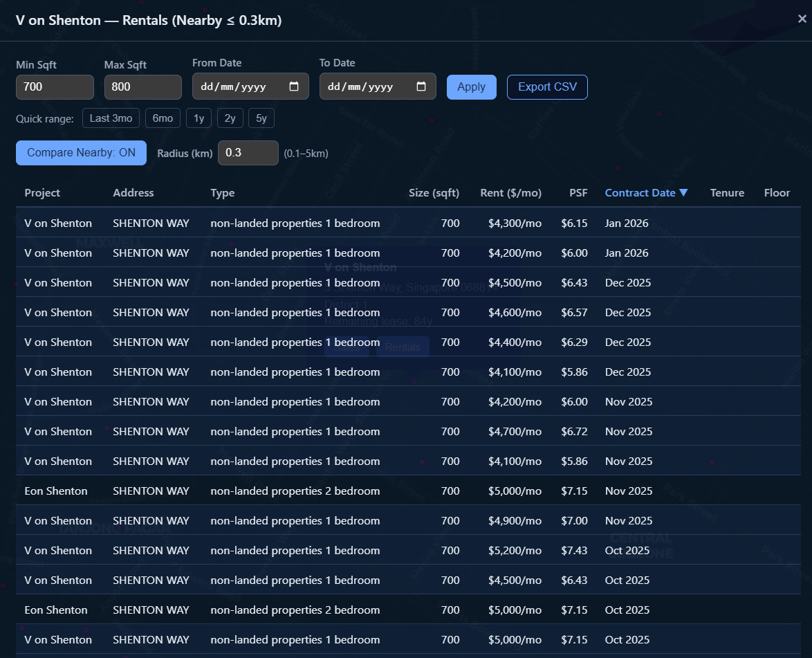Click the From Date field
812x658 pixels.
point(250,86)
